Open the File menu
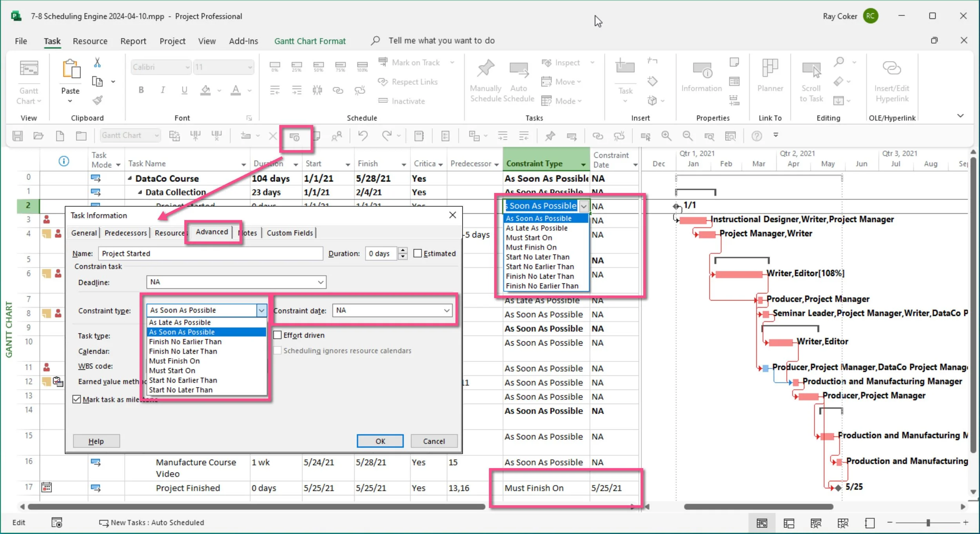980x534 pixels. click(21, 41)
